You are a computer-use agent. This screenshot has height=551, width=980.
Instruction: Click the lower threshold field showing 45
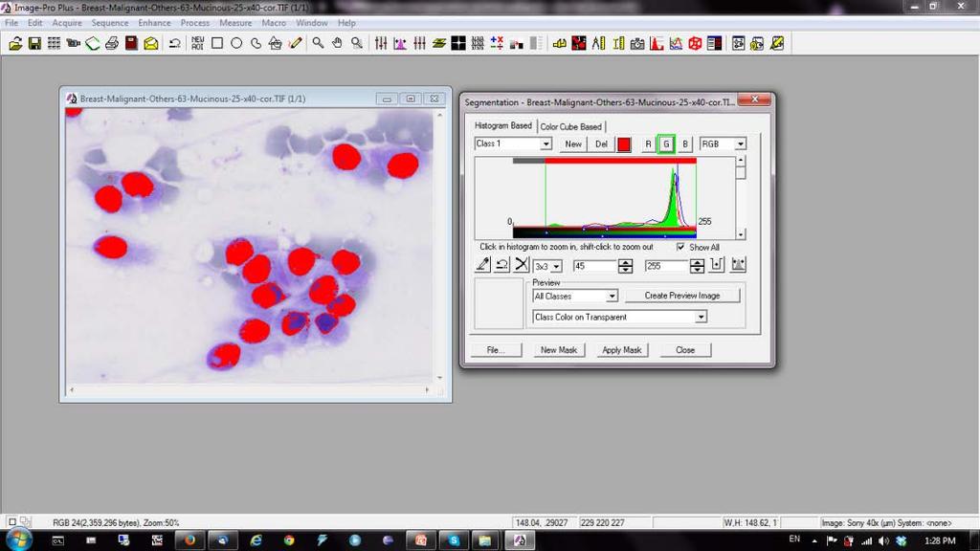(x=595, y=266)
